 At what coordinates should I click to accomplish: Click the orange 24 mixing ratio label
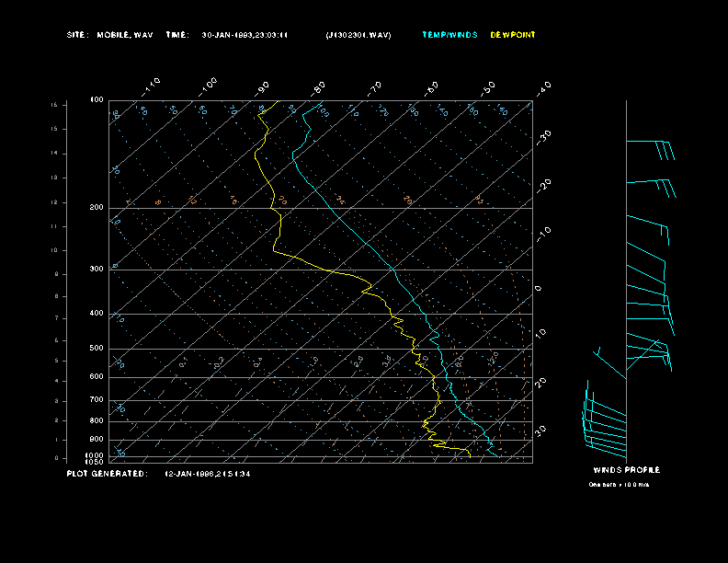341,201
